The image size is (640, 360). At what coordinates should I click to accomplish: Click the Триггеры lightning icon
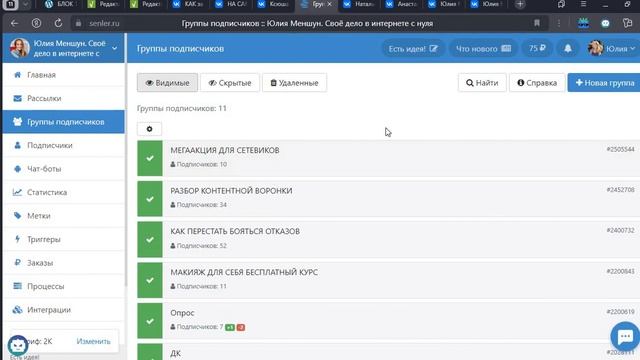[17, 239]
